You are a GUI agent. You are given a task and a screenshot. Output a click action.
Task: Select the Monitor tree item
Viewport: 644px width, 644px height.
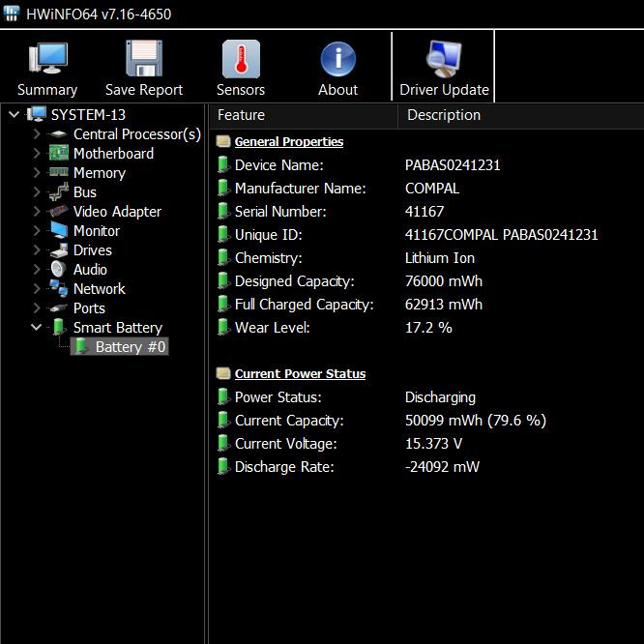tap(96, 231)
